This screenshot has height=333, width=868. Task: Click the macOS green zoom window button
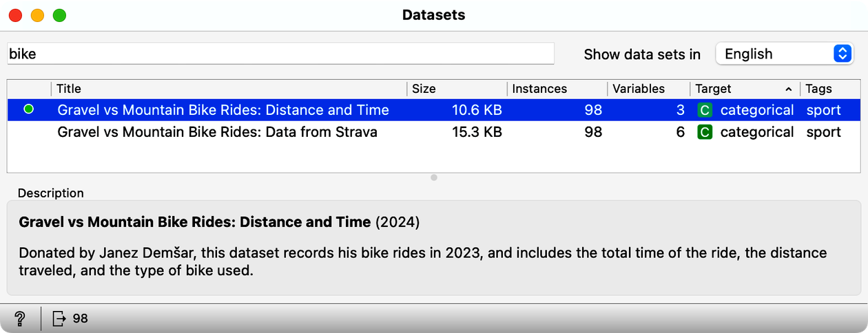click(x=60, y=15)
